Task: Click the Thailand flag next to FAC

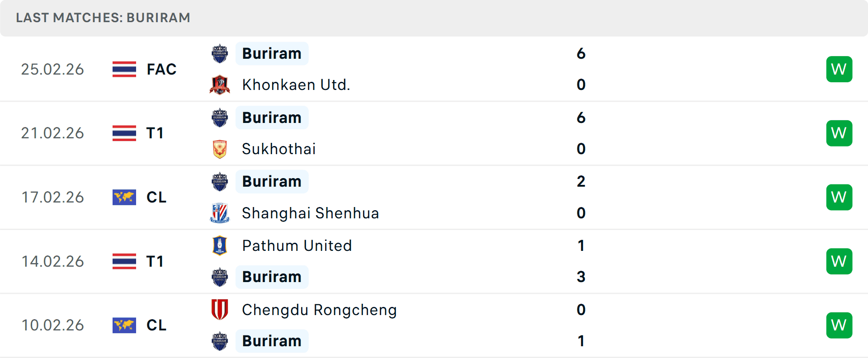Action: tap(124, 69)
